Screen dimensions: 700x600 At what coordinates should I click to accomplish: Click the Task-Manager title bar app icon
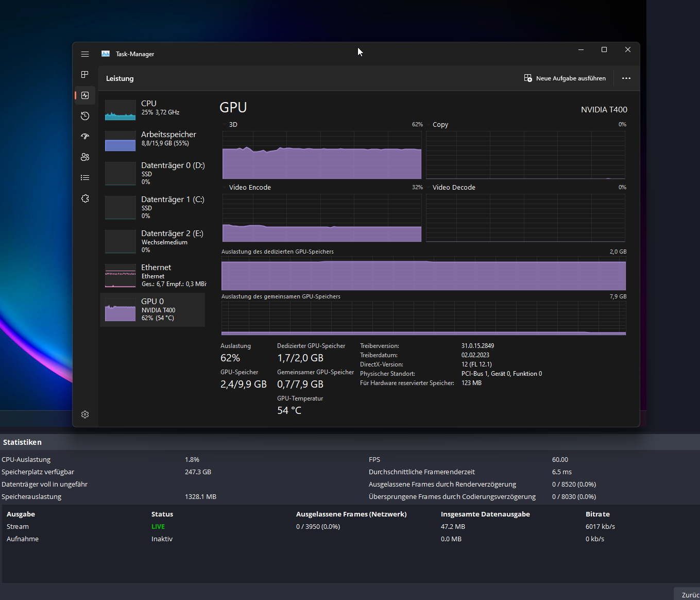click(x=106, y=54)
